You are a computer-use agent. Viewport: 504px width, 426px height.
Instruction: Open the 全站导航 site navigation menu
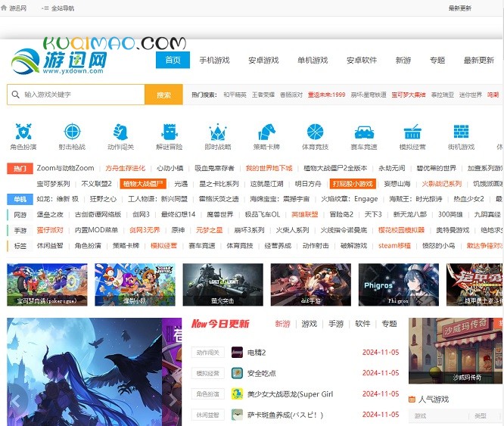click(x=58, y=8)
